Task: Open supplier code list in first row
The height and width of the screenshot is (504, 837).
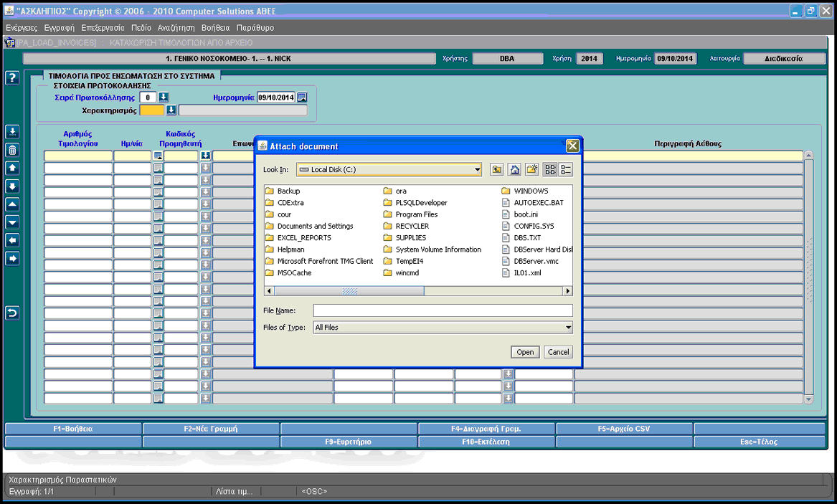Action: pos(206,156)
